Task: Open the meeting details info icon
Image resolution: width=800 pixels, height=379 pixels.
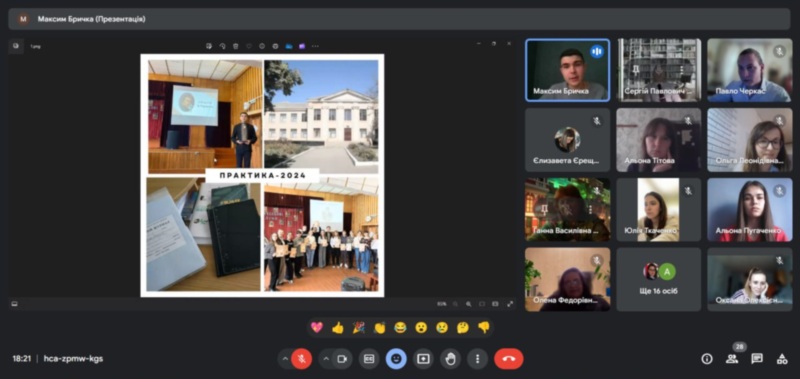Action: pos(707,359)
